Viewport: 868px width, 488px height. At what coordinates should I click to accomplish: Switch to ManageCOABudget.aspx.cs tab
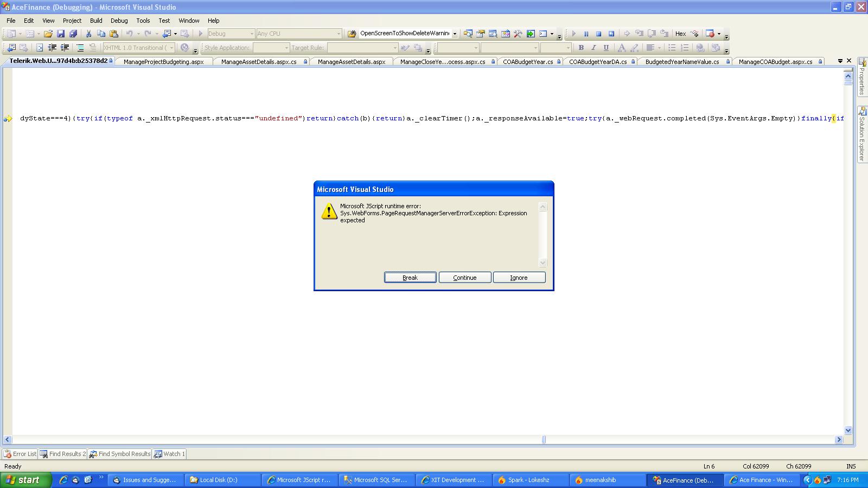[x=776, y=62]
